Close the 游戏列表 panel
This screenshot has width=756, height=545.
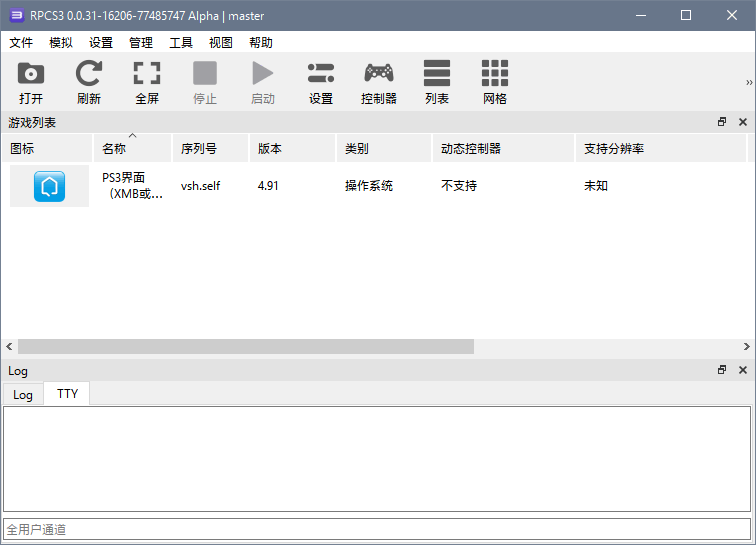742,122
